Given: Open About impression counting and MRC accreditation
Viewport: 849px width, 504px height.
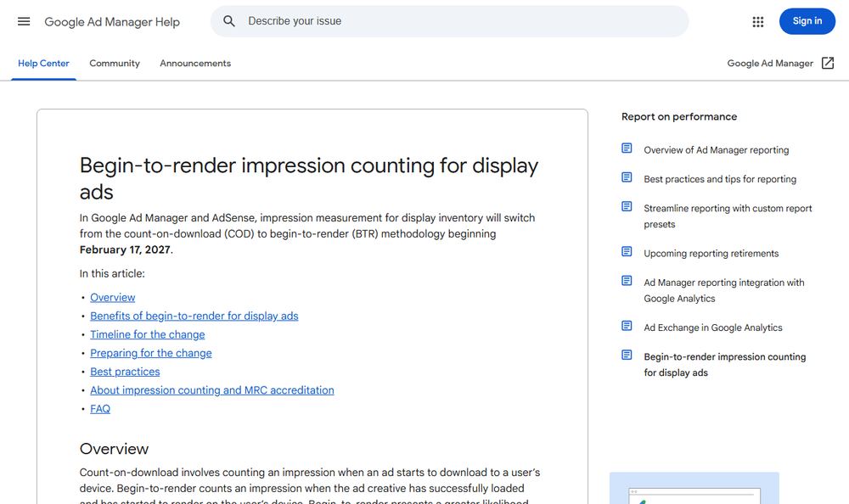Looking at the screenshot, I should (x=211, y=389).
